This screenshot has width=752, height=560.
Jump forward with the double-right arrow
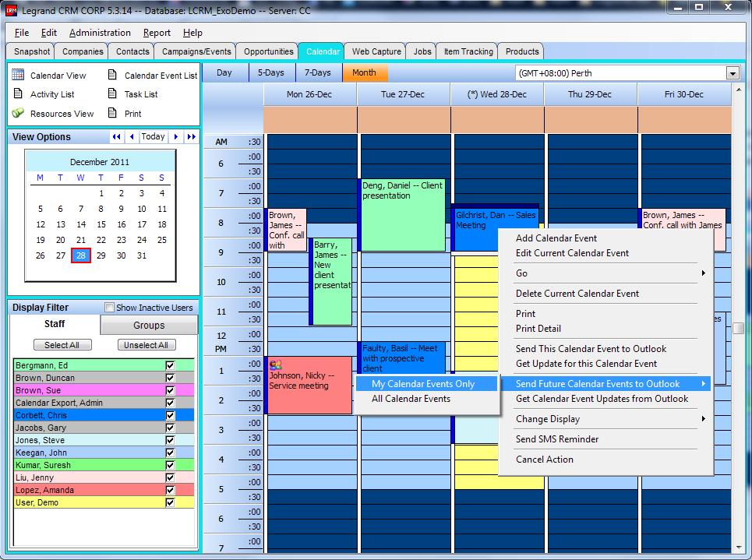coord(192,136)
